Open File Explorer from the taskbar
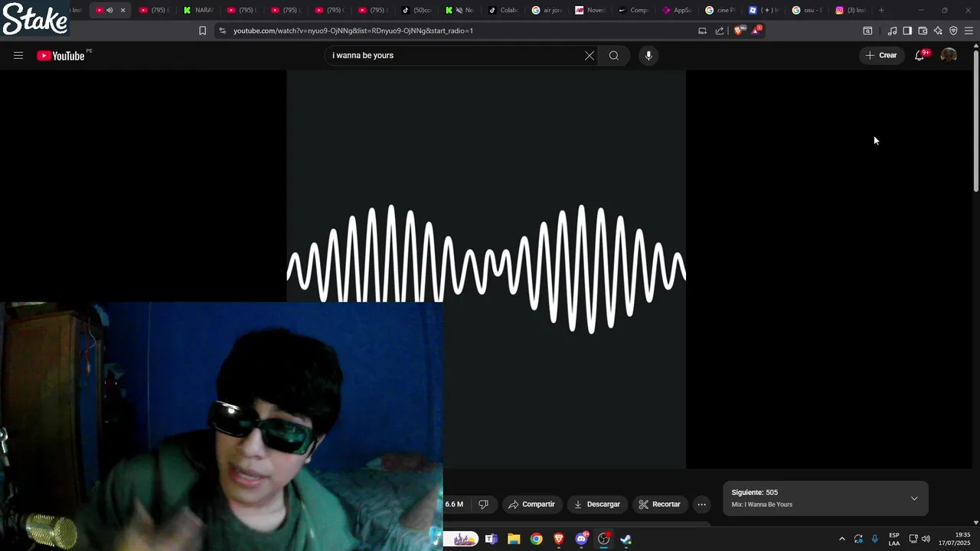 click(x=514, y=539)
